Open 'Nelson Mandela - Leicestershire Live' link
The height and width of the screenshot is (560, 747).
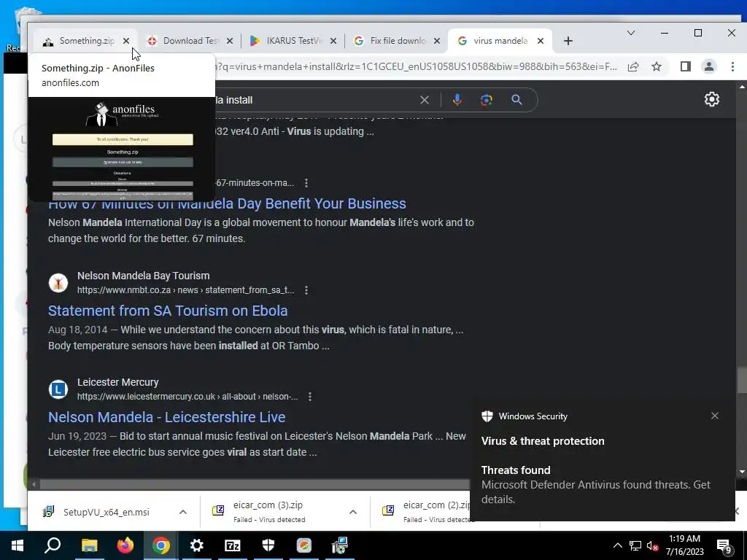[167, 417]
